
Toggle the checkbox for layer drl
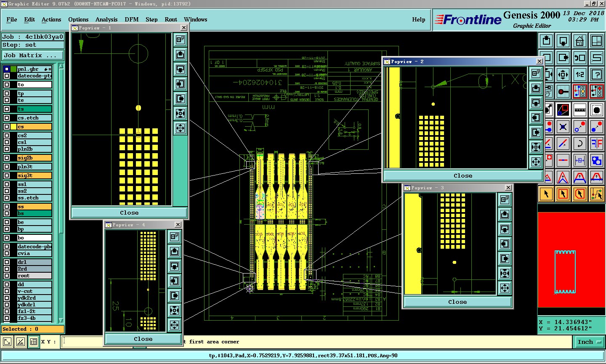coord(7,262)
